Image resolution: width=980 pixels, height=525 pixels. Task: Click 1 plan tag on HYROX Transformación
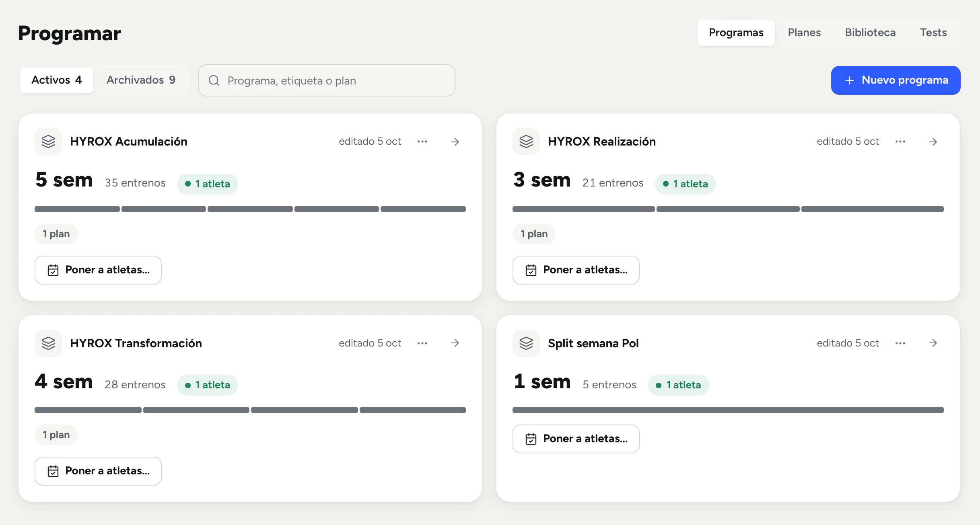[x=56, y=435]
